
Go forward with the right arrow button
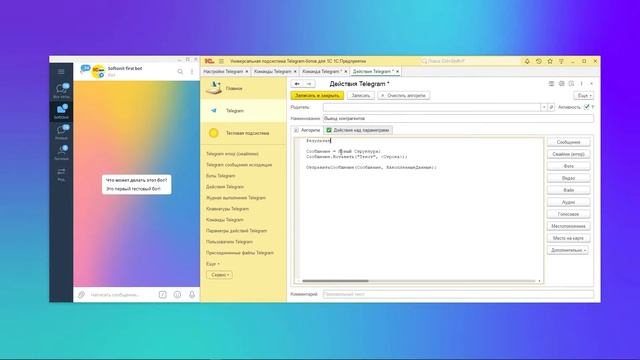[x=309, y=84]
